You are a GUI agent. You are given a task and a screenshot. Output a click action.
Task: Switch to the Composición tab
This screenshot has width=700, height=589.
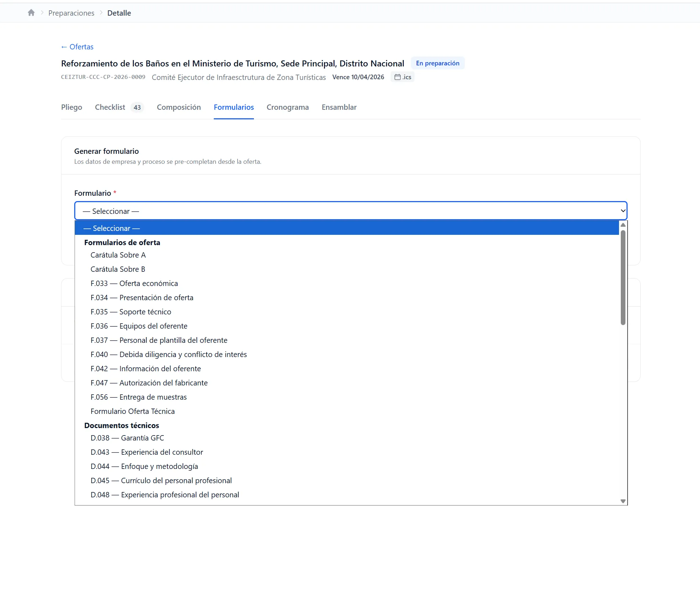click(x=179, y=107)
